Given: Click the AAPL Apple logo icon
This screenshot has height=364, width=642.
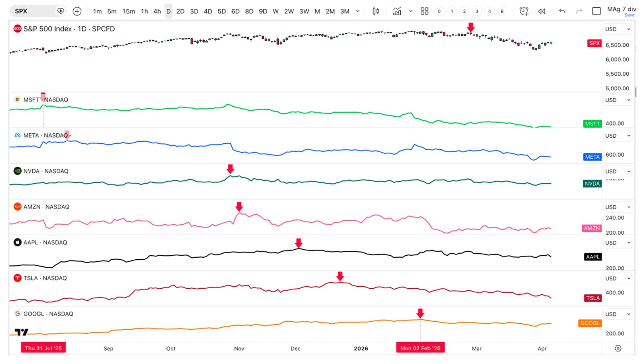Looking at the screenshot, I should coord(17,242).
